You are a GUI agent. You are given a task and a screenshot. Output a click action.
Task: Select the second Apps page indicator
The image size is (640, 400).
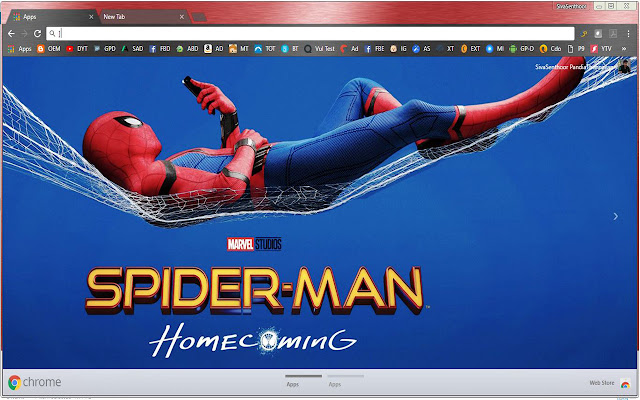(x=345, y=380)
